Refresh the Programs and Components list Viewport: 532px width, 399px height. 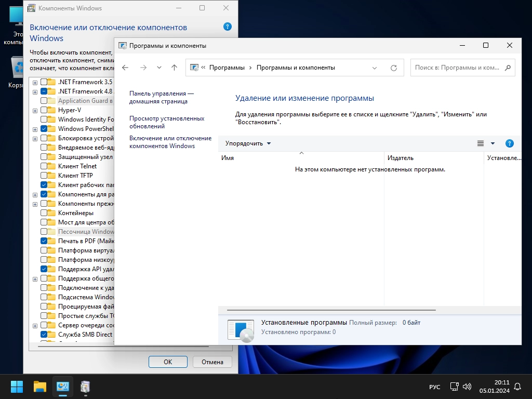click(394, 68)
